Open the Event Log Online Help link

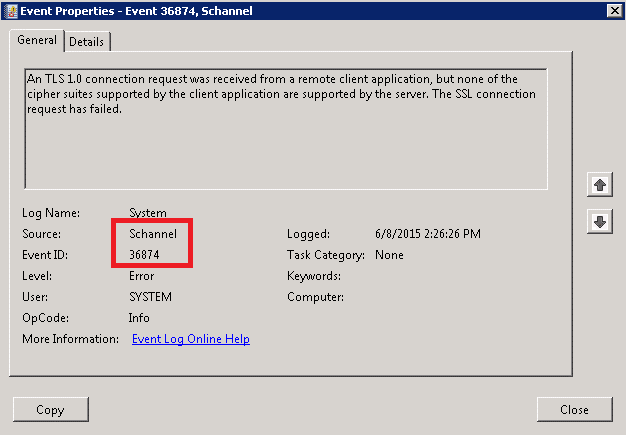tap(191, 339)
